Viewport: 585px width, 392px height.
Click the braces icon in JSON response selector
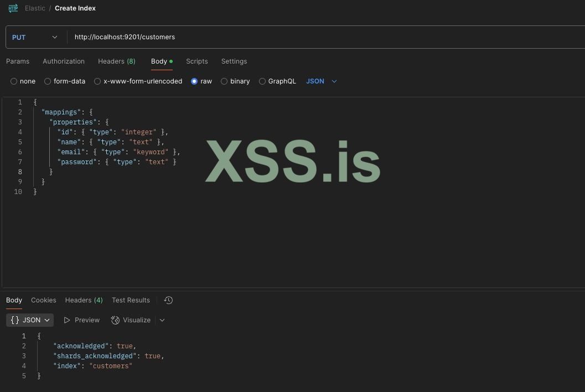15,320
